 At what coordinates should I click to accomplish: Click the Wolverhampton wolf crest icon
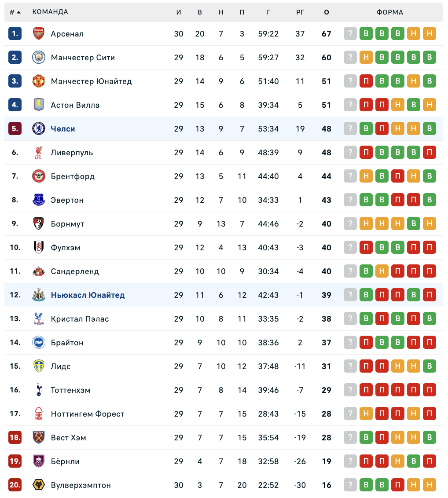pos(39,485)
